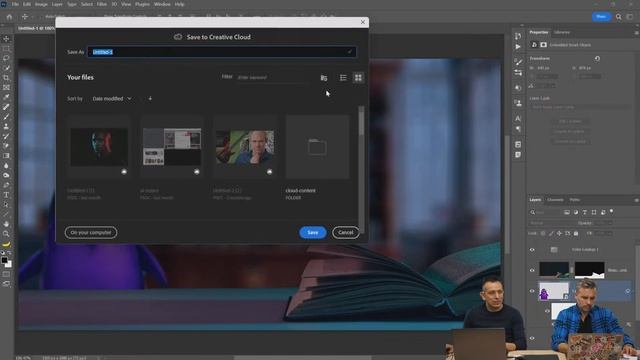The image size is (640, 360).
Task: Open the Image menu
Action: pos(41,4)
